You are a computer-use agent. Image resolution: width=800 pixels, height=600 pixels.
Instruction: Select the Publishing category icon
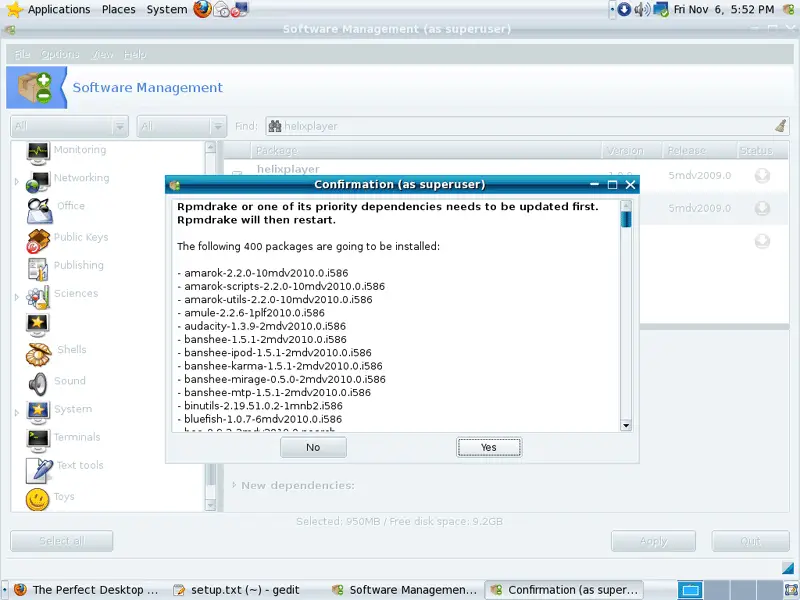click(38, 269)
